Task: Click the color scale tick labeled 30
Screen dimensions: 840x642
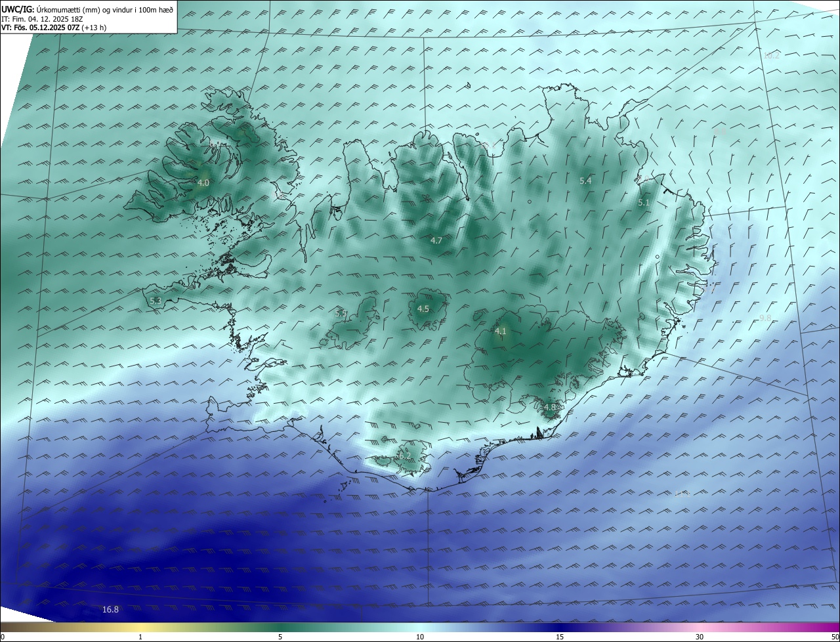Action: click(700, 637)
